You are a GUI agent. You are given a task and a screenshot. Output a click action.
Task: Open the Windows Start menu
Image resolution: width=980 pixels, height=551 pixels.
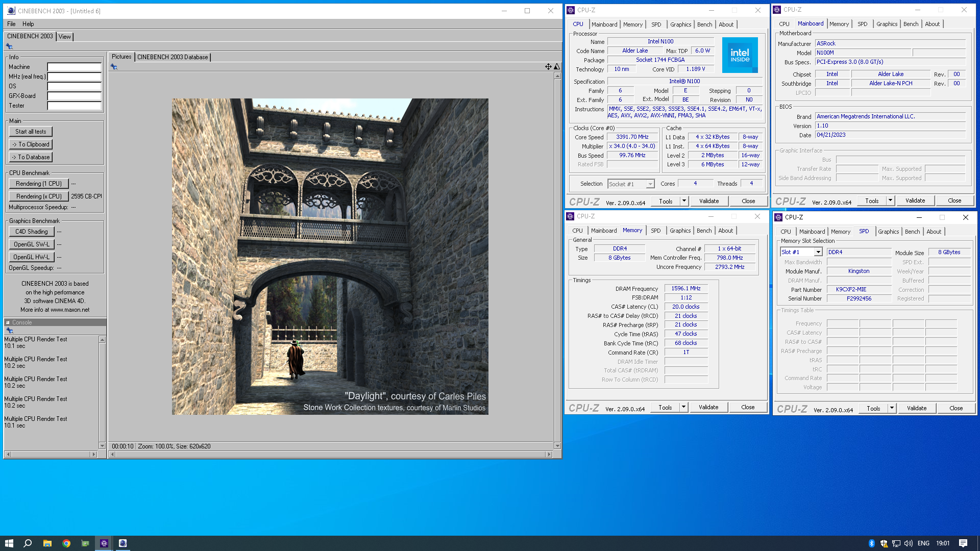[9, 543]
